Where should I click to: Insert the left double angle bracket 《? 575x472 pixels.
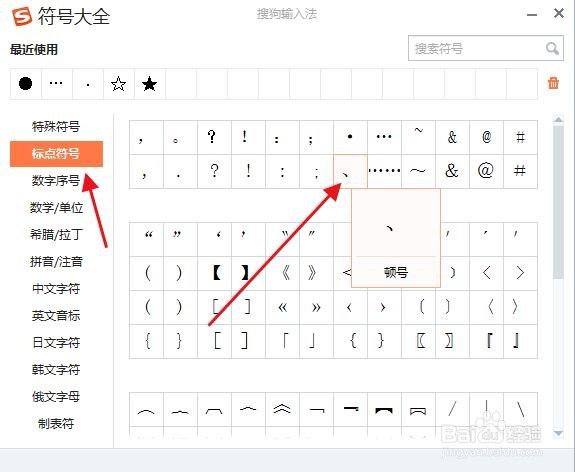tap(282, 273)
